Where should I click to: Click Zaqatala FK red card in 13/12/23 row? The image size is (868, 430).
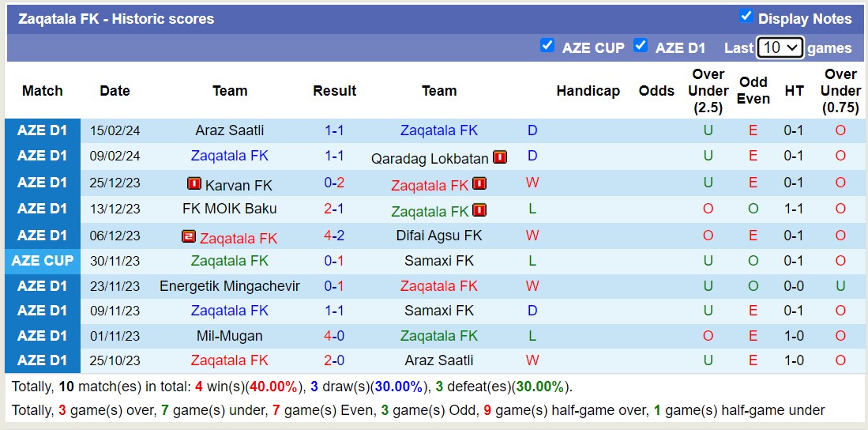pyautogui.click(x=479, y=210)
